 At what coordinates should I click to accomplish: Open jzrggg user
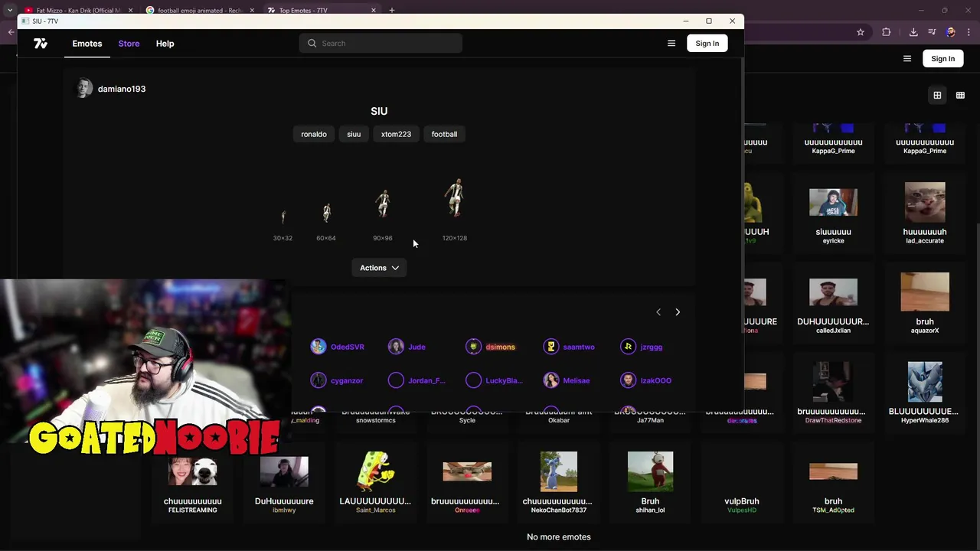(642, 347)
